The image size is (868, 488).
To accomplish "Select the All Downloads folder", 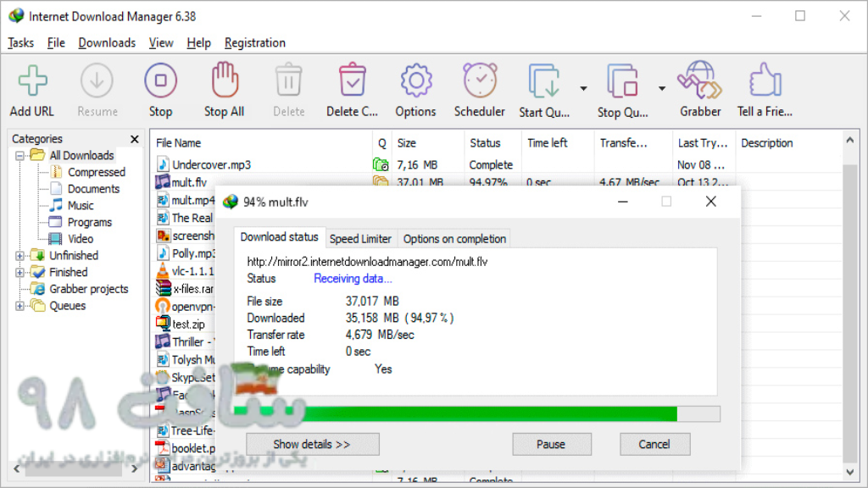I will point(81,156).
